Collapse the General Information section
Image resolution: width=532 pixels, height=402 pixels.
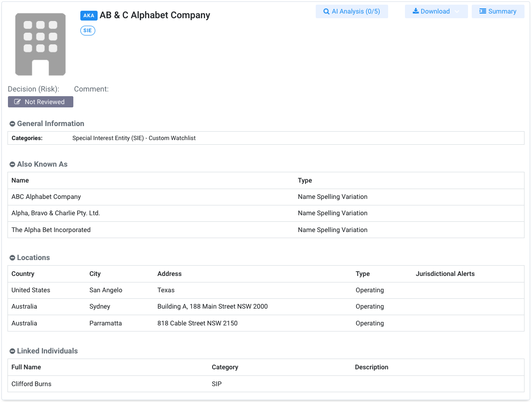coord(12,124)
